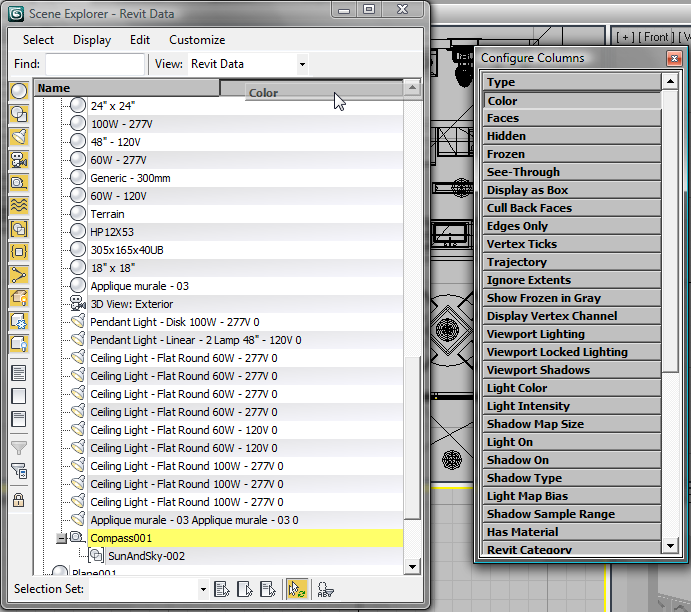This screenshot has width=691, height=612.
Task: Toggle Display Shapes filter icon
Action: [19, 114]
